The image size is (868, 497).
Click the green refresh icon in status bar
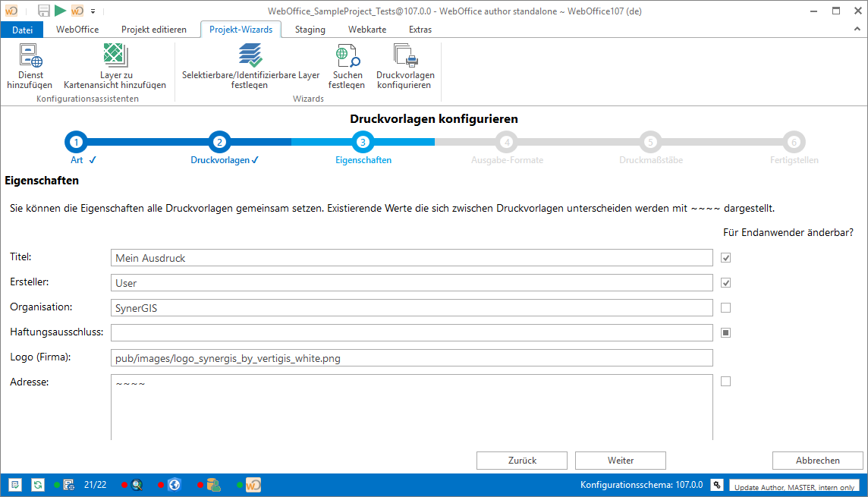[x=37, y=484]
